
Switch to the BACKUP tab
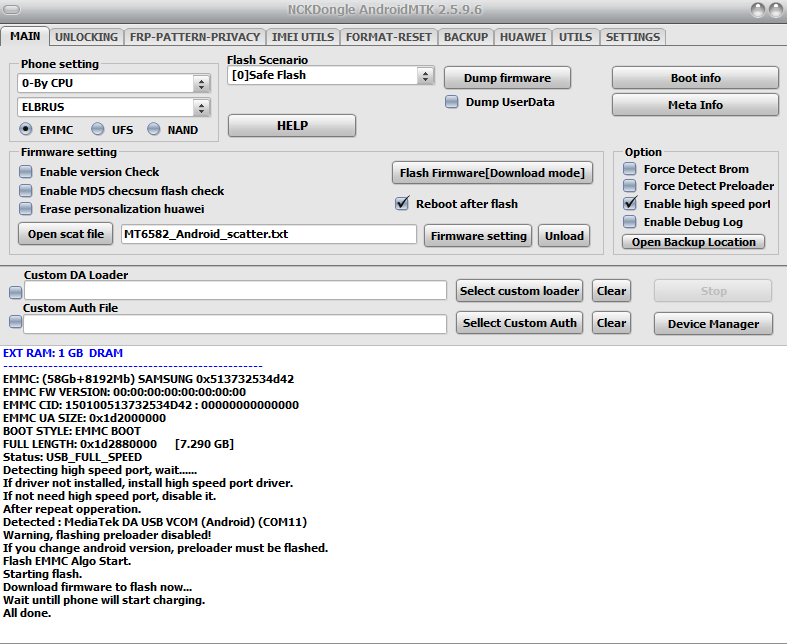pyautogui.click(x=466, y=37)
